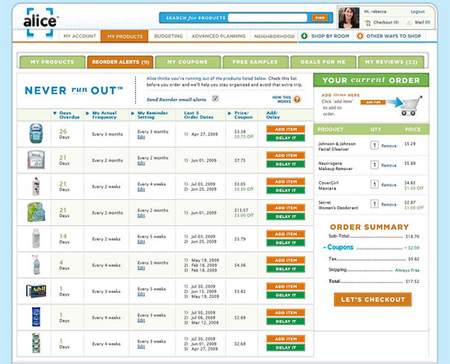Image resolution: width=450 pixels, height=364 pixels.
Task: Click quantity box for Secret Women's Deodorant
Action: (374, 204)
